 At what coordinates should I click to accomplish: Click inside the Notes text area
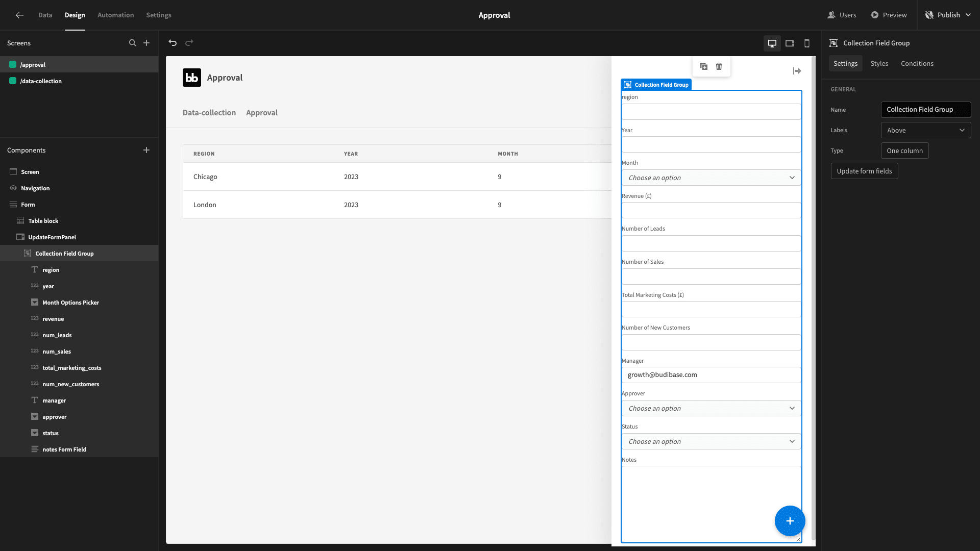coord(711,504)
